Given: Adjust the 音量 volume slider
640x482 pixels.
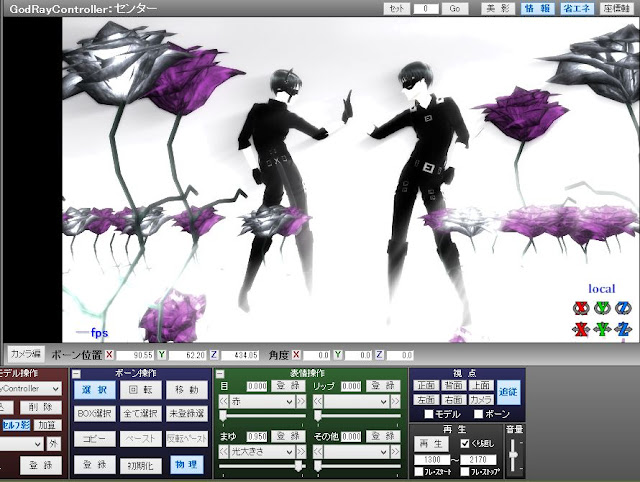Looking at the screenshot, I should [513, 455].
